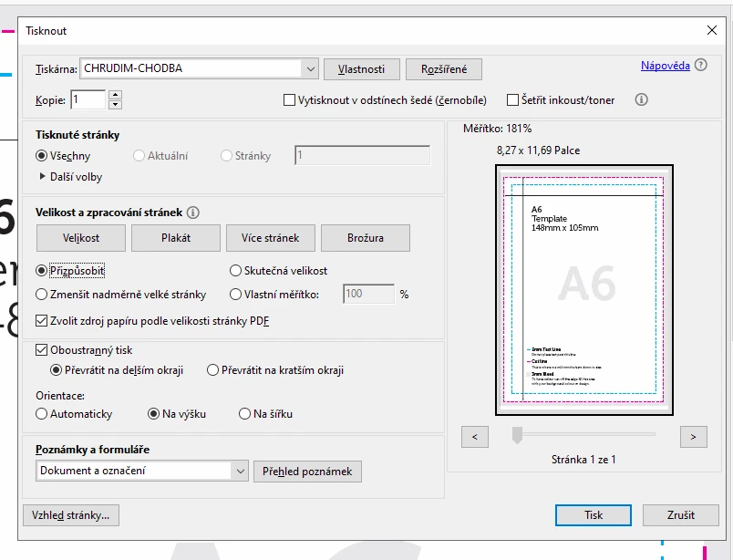Click Zrušit to cancel printing
This screenshot has height=560, width=733.
click(x=681, y=515)
